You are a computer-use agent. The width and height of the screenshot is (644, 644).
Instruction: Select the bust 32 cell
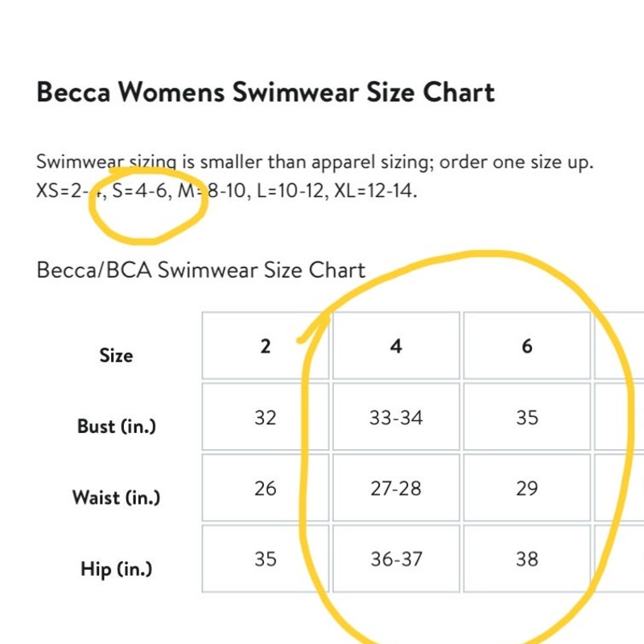pyautogui.click(x=266, y=417)
